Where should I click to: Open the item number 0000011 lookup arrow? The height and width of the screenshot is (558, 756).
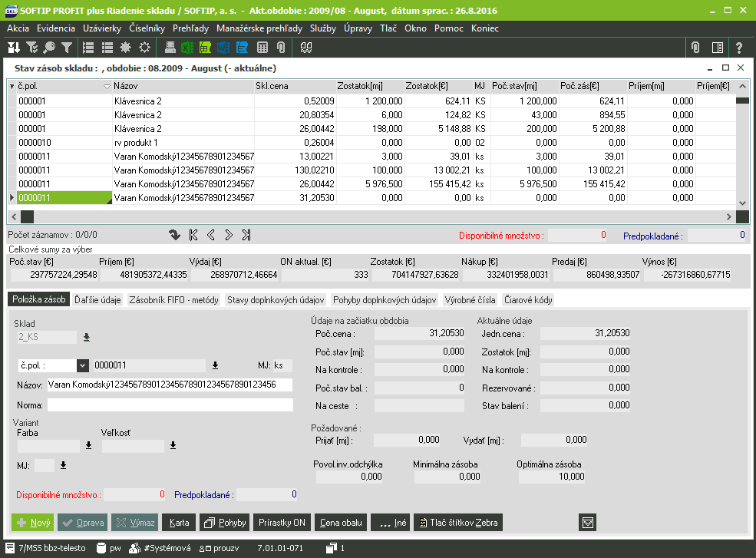[216, 365]
